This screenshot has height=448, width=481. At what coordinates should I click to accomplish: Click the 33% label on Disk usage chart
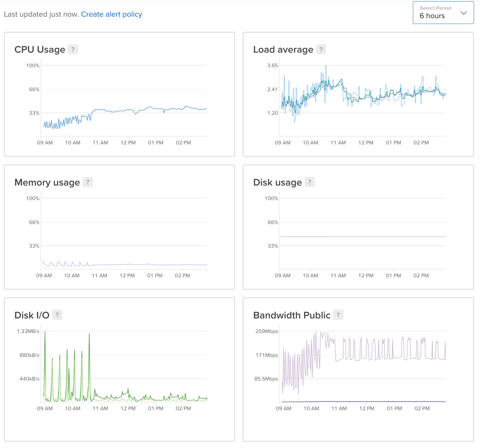click(x=273, y=246)
